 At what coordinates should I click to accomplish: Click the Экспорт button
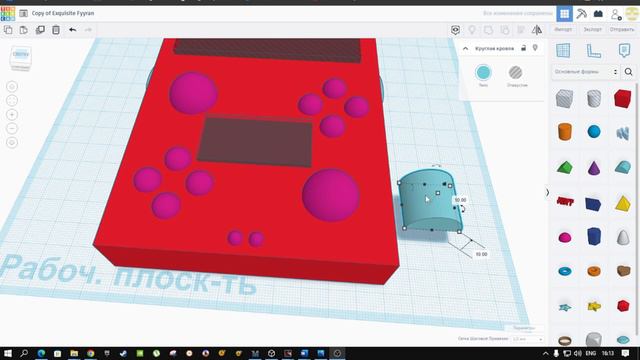click(x=592, y=30)
